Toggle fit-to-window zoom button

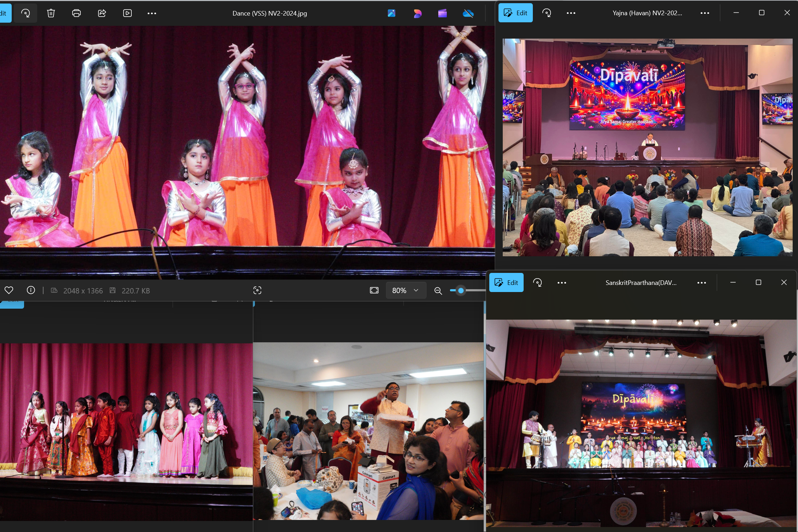click(374, 291)
